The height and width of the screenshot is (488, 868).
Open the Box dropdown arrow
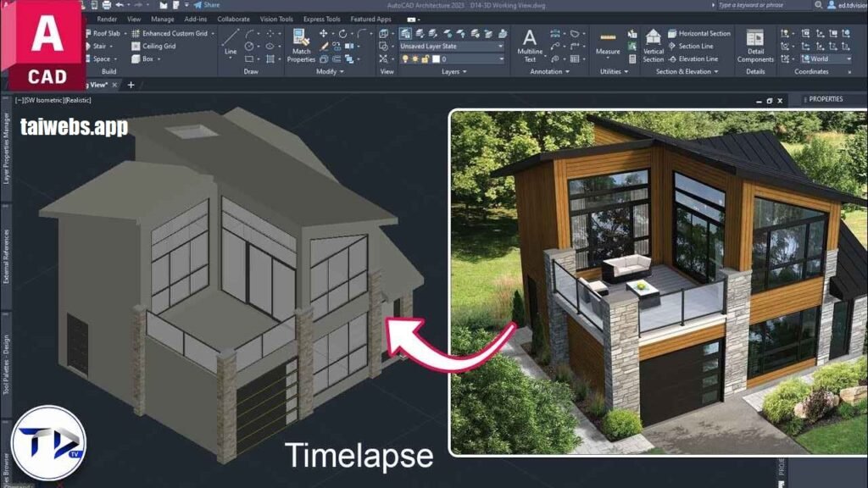pyautogui.click(x=159, y=59)
